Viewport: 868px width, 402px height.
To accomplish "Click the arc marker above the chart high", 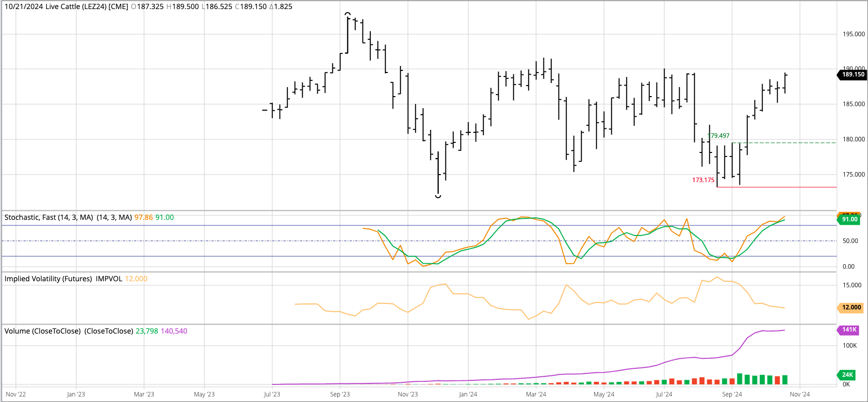I will pyautogui.click(x=348, y=14).
